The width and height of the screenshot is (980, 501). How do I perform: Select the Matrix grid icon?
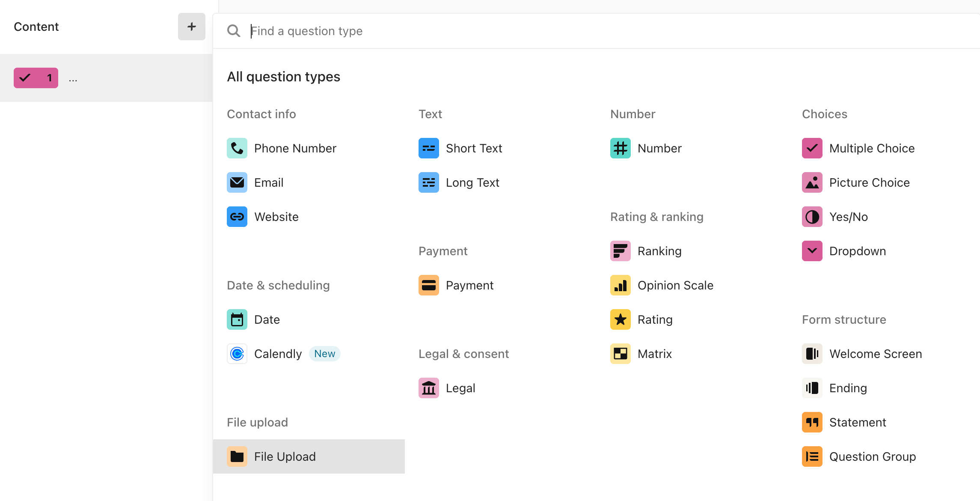point(621,354)
